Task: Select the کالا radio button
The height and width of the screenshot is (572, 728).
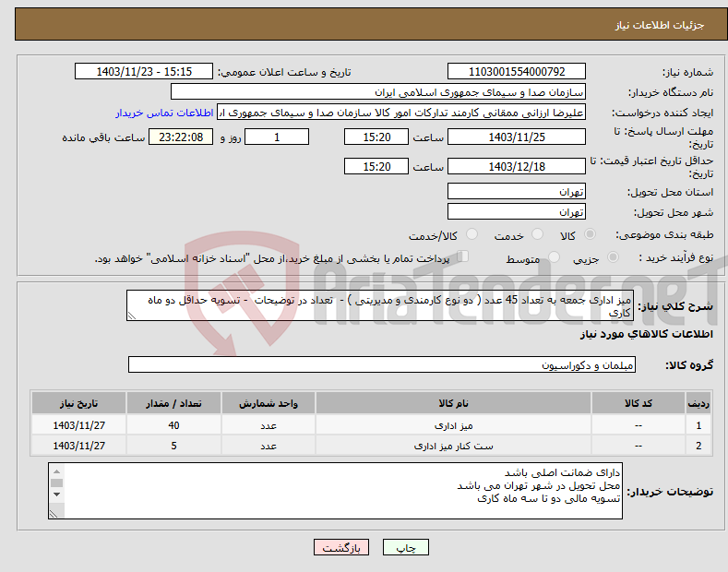Action: point(590,234)
